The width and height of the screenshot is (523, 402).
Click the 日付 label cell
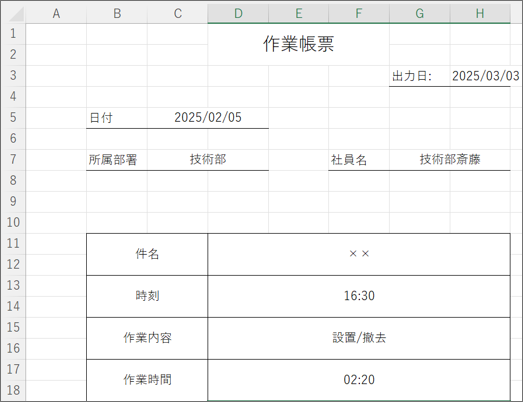(117, 118)
